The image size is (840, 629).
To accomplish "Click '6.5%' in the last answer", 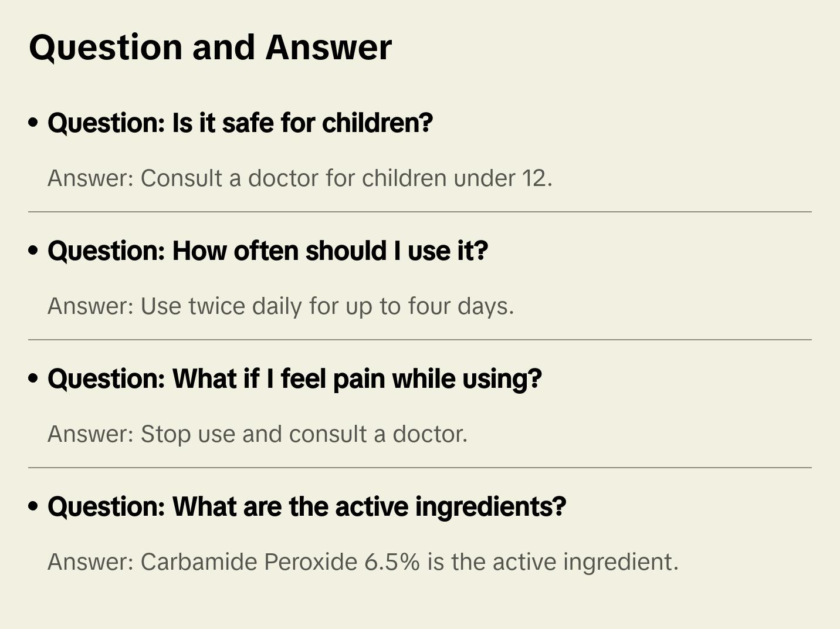I will pyautogui.click(x=392, y=562).
